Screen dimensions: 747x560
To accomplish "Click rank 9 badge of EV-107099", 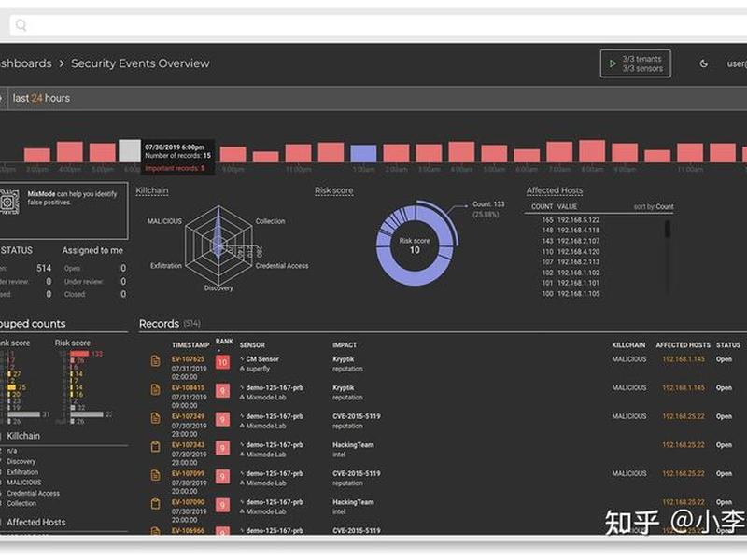I will pyautogui.click(x=222, y=477).
